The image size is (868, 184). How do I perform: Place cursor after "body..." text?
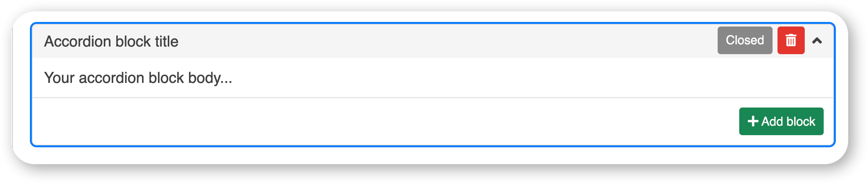pyautogui.click(x=233, y=78)
